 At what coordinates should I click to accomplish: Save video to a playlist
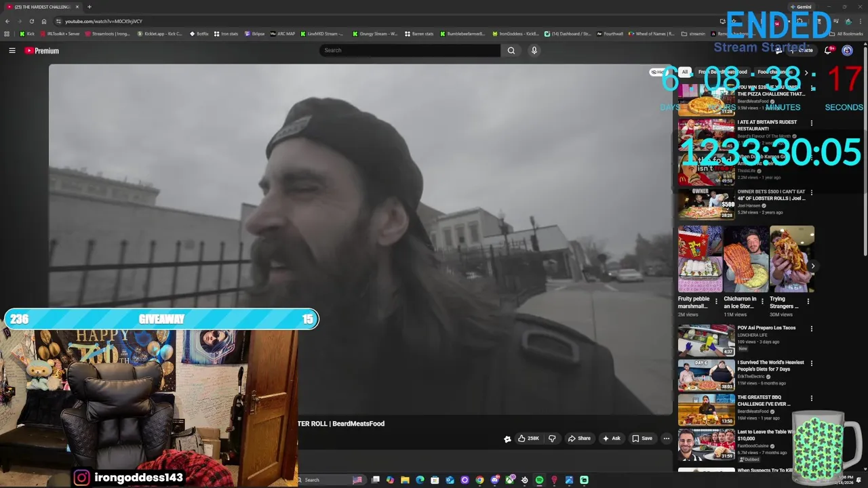[642, 439]
